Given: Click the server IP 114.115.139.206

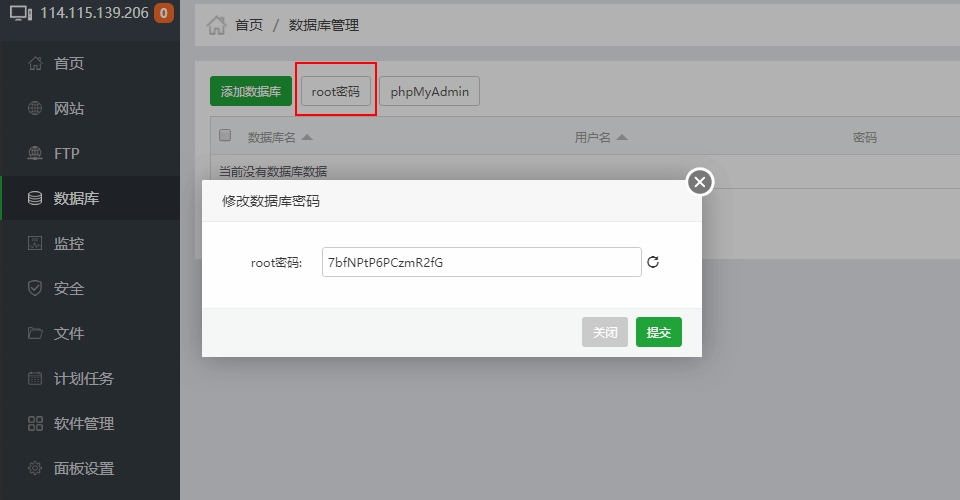Looking at the screenshot, I should click(x=94, y=13).
